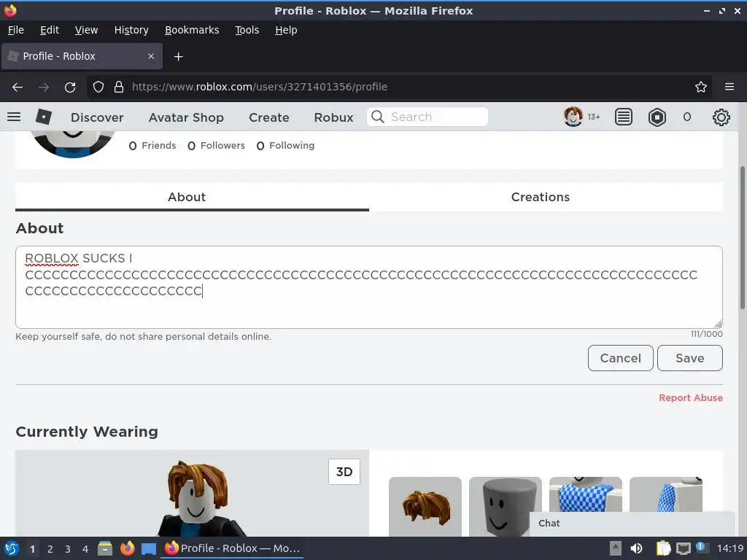Select the Firefox window taskbar entry
Image resolution: width=747 pixels, height=560 pixels.
(233, 548)
